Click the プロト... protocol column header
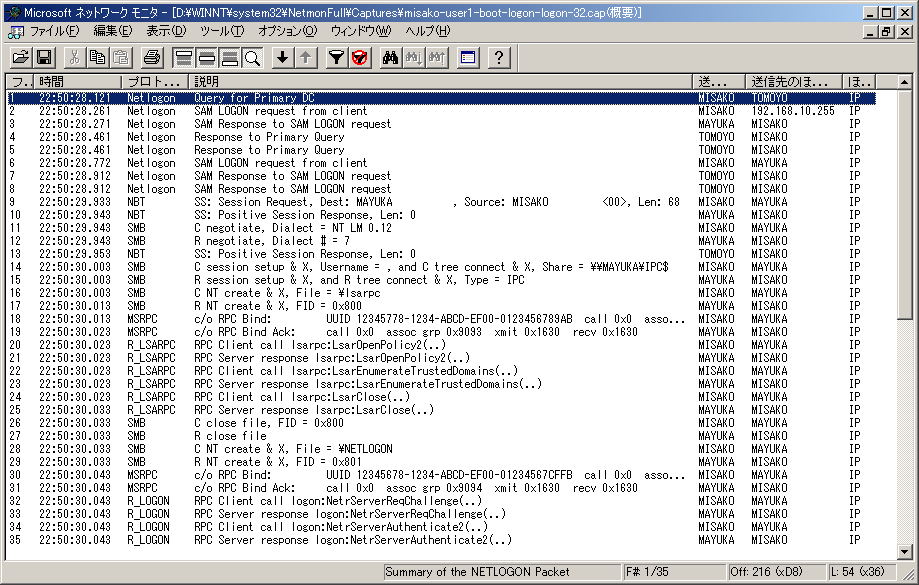This screenshot has height=585, width=919. 154,81
